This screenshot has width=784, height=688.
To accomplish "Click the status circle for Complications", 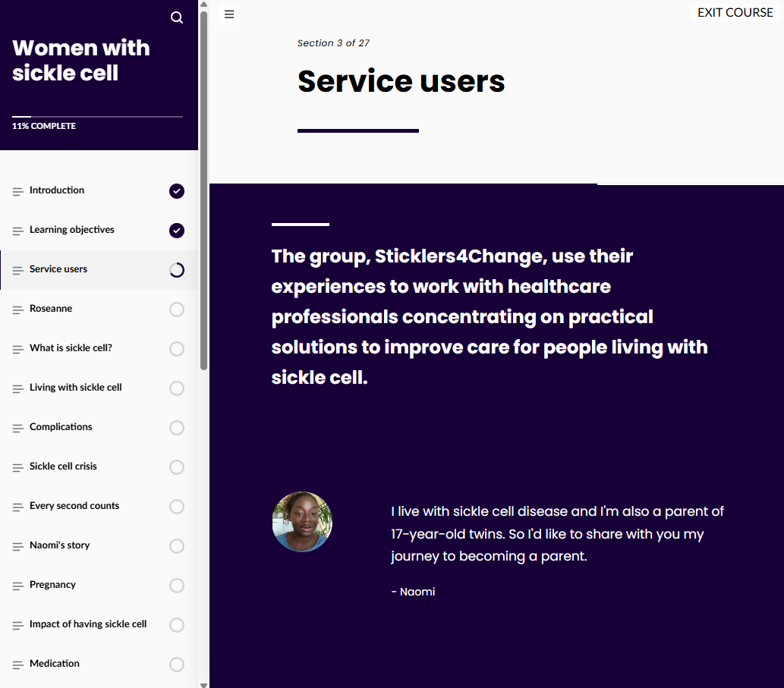I will pos(177,428).
